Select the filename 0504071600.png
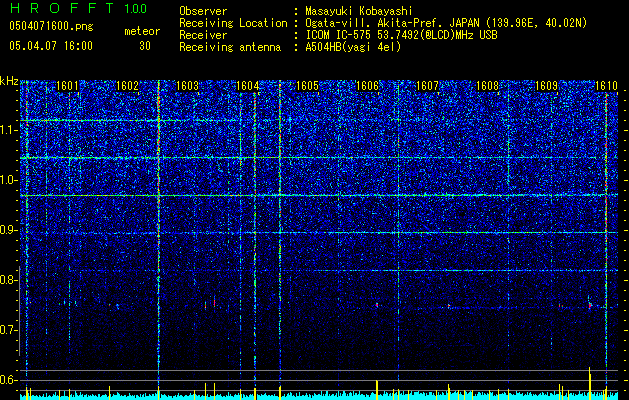Screen dimensions: 629x400 coord(51,26)
